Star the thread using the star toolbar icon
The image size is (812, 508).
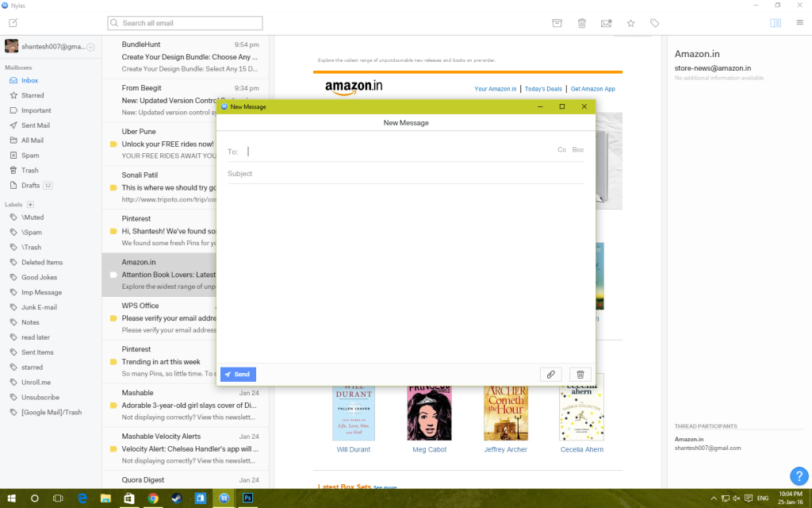630,23
